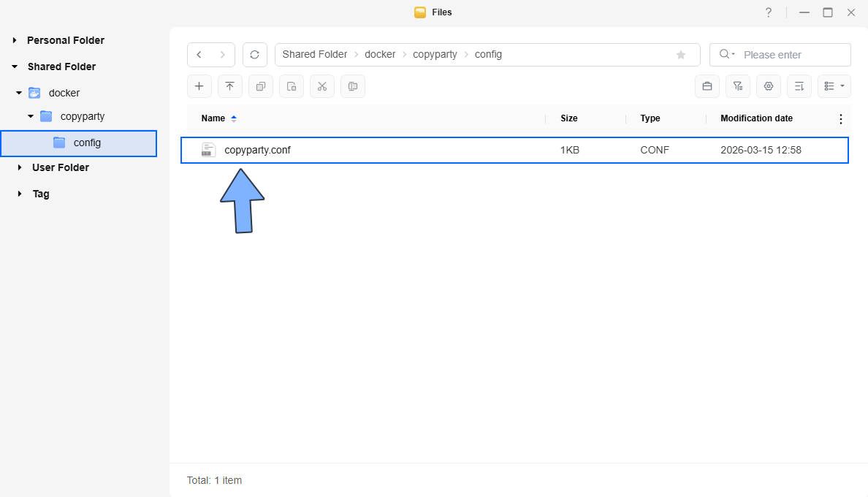Image resolution: width=868 pixels, height=497 pixels.
Task: Open the help question mark icon
Action: point(769,12)
